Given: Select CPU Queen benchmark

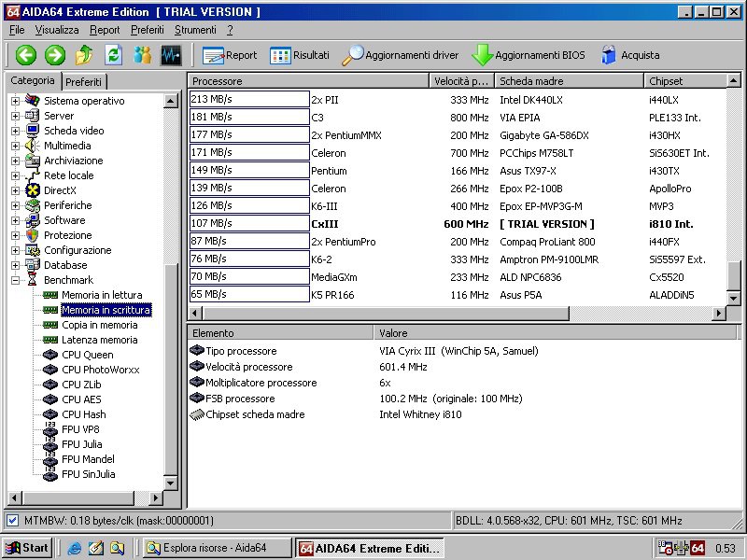Looking at the screenshot, I should point(87,355).
